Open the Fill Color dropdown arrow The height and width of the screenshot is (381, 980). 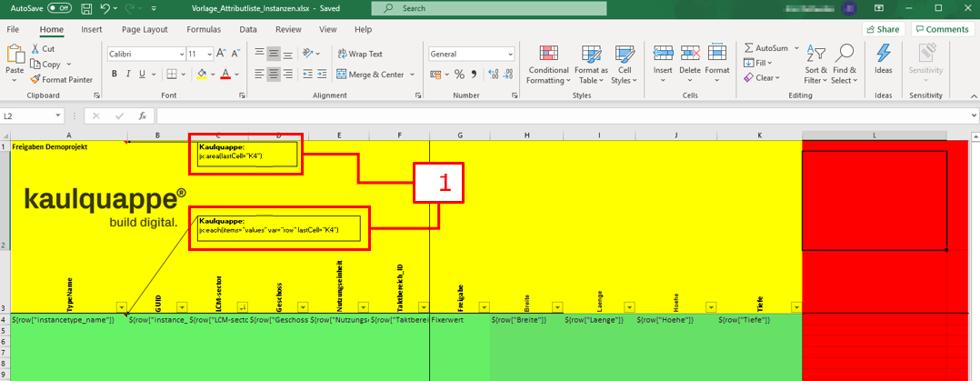click(213, 74)
